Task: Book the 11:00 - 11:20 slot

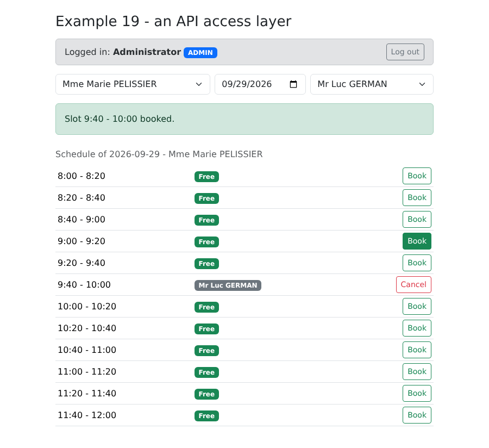Action: [417, 371]
